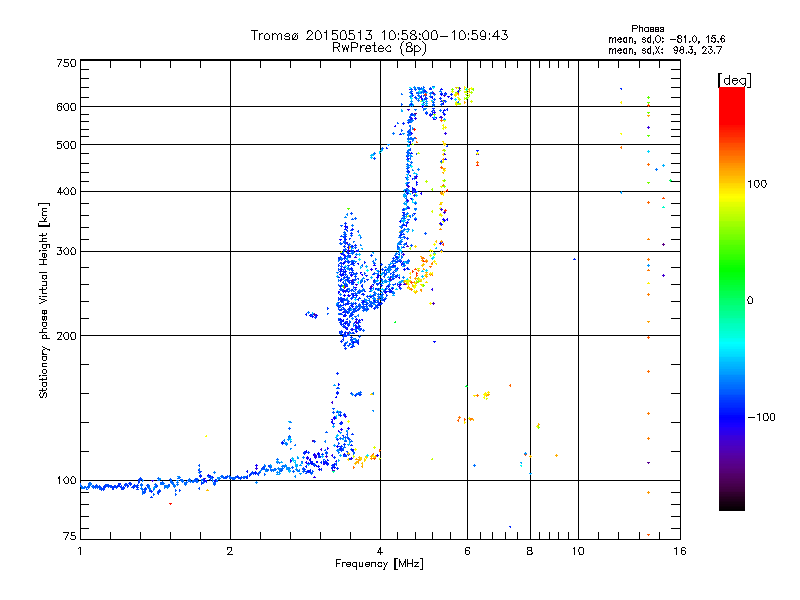Click the x-axis tick label '10'
Image resolution: width=800 pixels, height=600 pixels.
coord(578,551)
